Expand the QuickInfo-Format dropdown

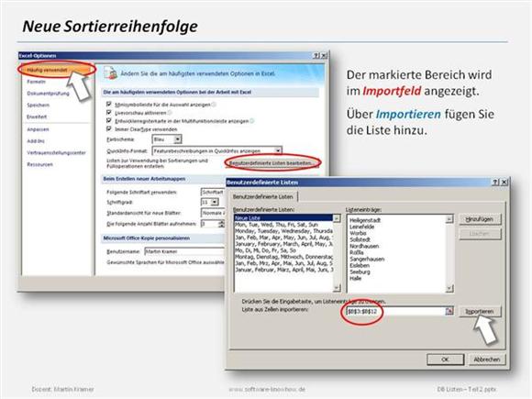pos(278,150)
